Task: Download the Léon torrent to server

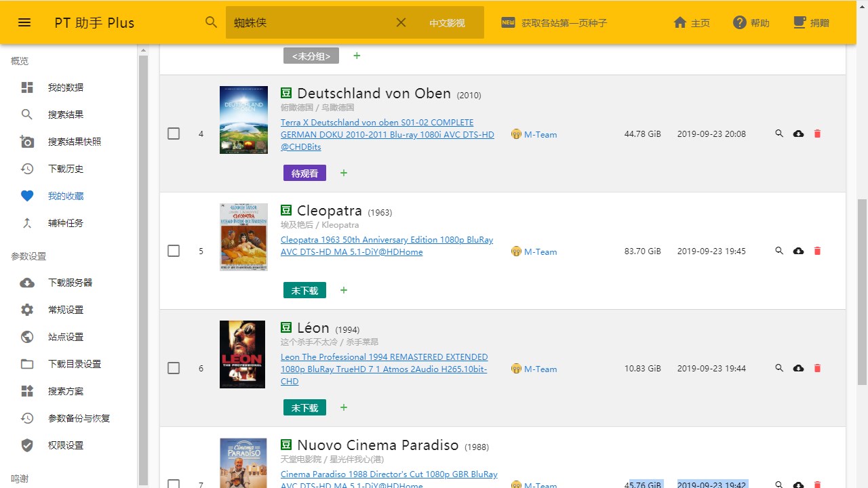Action: (798, 368)
